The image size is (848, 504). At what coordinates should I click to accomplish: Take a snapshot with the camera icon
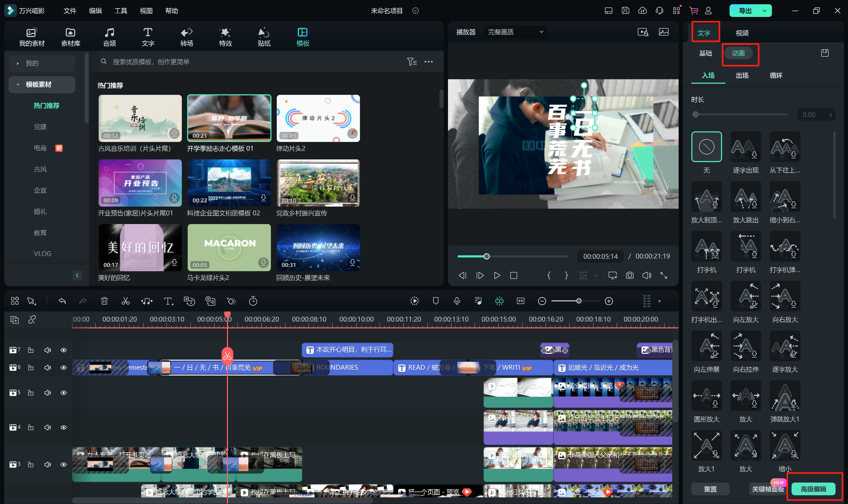coord(630,275)
